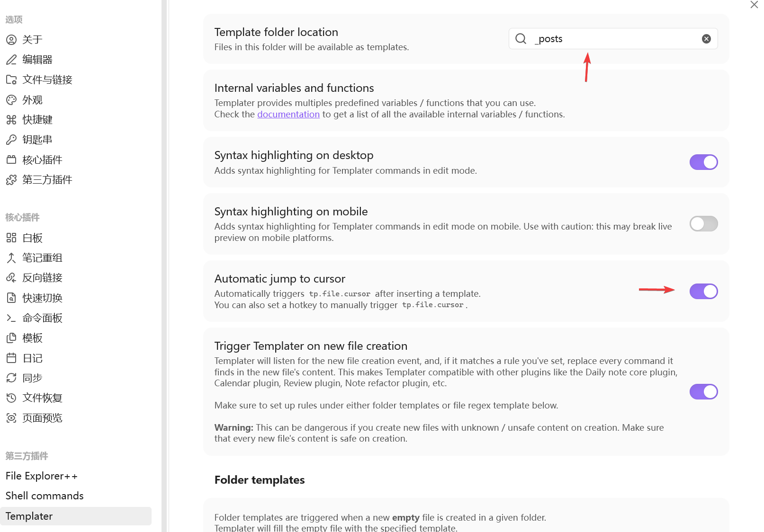Open the 白板 (Canvas) core plugin settings
764x532 pixels.
(32, 238)
